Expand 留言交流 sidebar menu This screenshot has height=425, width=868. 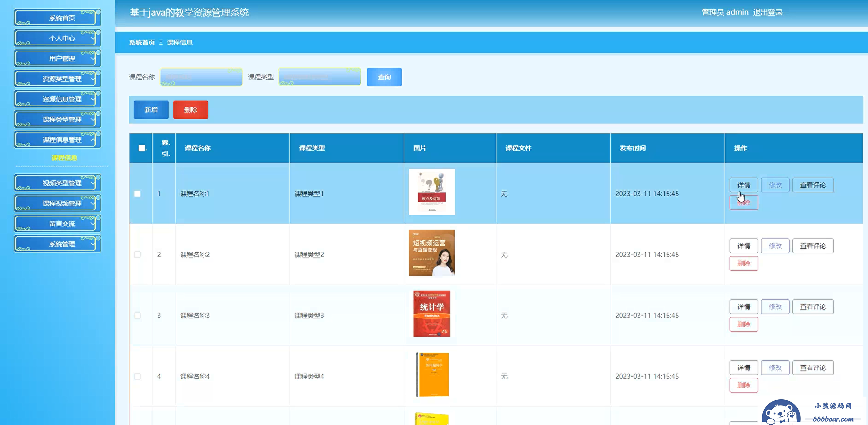[57, 223]
